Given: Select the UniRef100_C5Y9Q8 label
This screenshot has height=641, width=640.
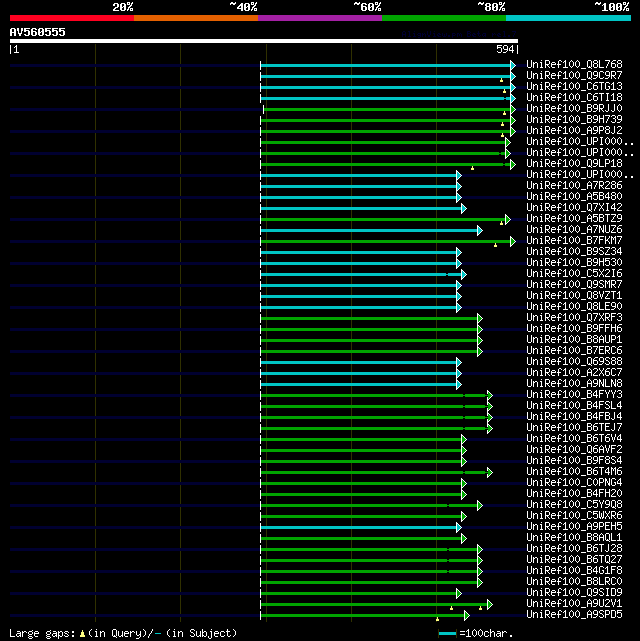Looking at the screenshot, I should (x=574, y=505).
